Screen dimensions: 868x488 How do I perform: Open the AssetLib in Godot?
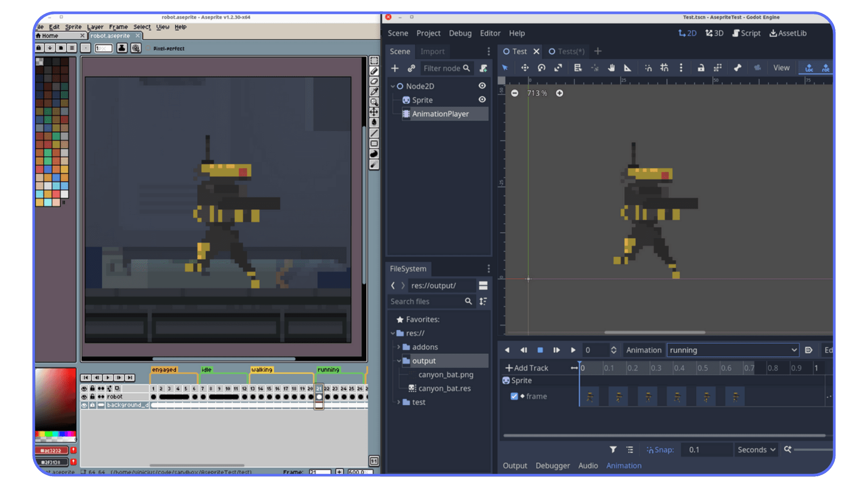point(788,33)
